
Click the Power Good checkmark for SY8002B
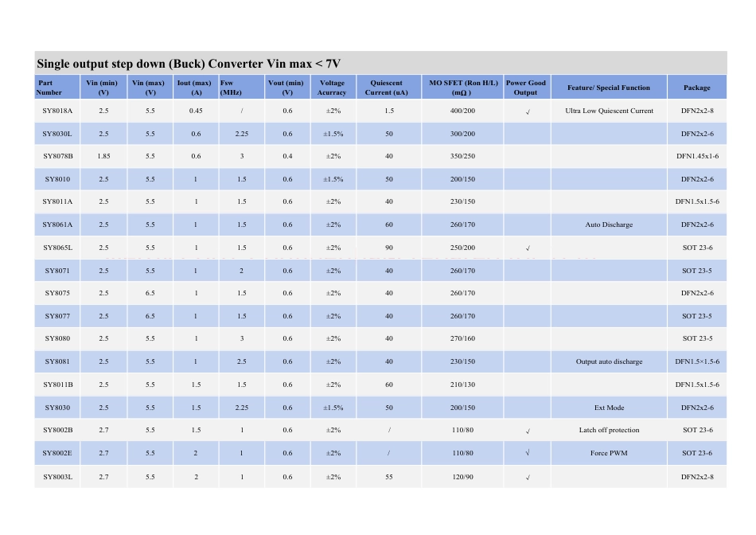pos(528,431)
